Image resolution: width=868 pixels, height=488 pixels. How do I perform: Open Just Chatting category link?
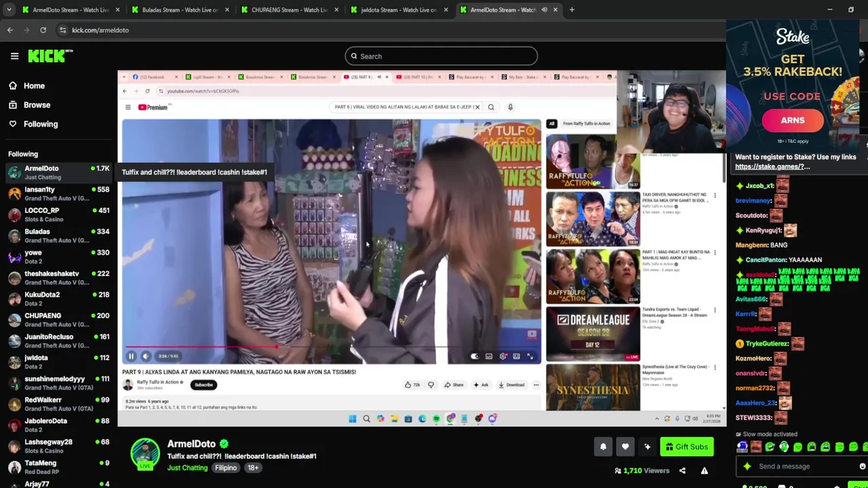click(x=188, y=468)
